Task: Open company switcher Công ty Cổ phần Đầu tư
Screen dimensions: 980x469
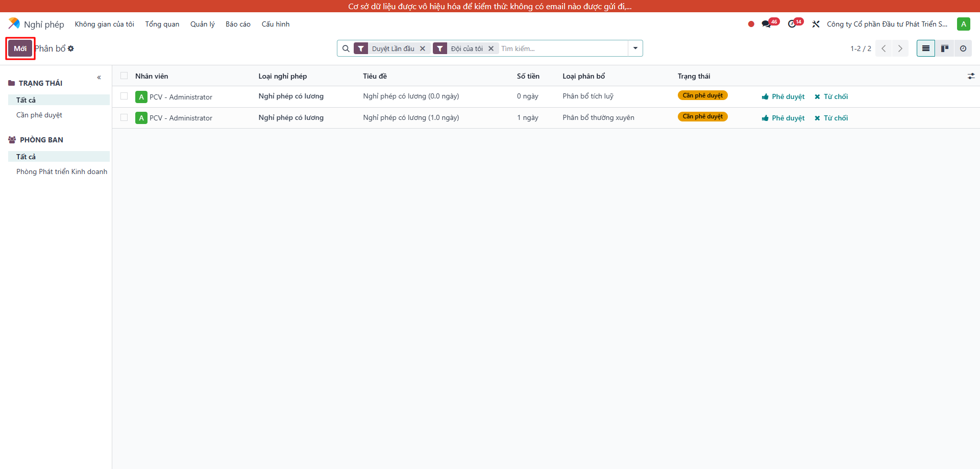Action: pyautogui.click(x=887, y=24)
